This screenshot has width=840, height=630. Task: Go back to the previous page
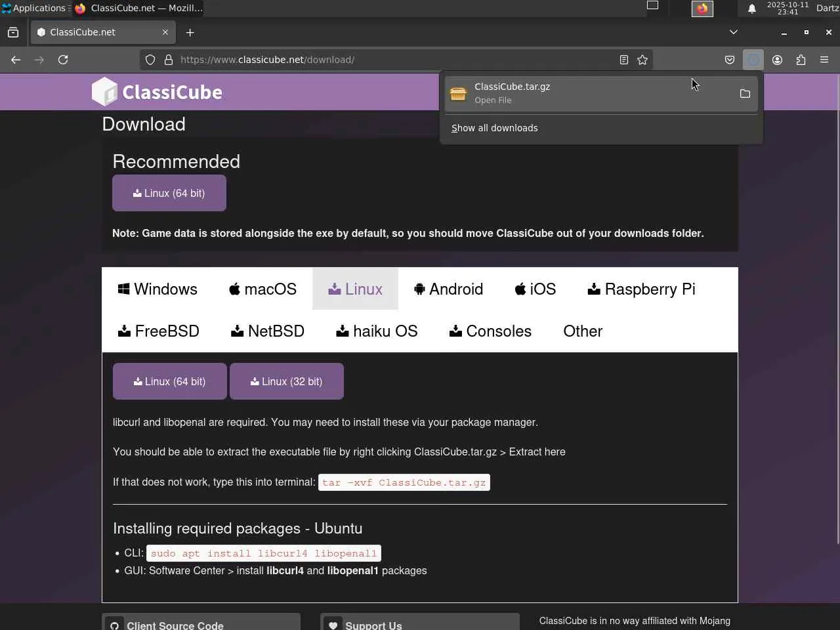(x=16, y=60)
